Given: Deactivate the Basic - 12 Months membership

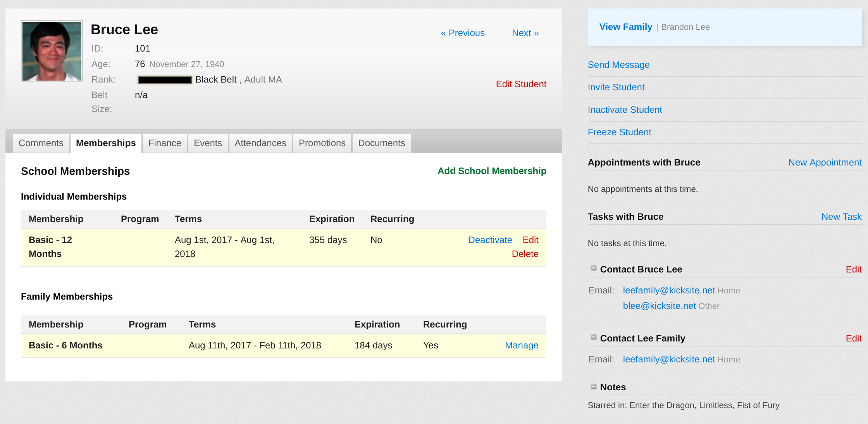Looking at the screenshot, I should pos(490,240).
